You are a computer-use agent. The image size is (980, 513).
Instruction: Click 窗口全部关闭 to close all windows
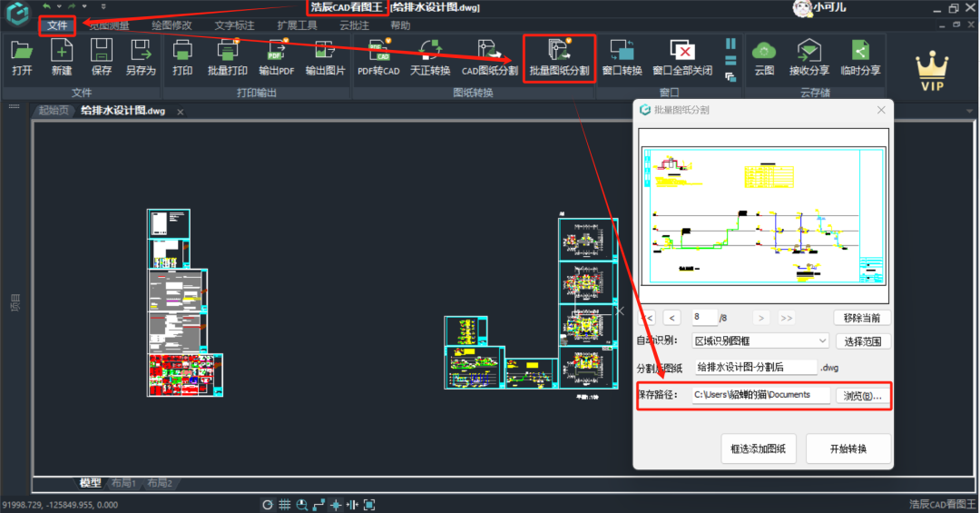click(681, 57)
